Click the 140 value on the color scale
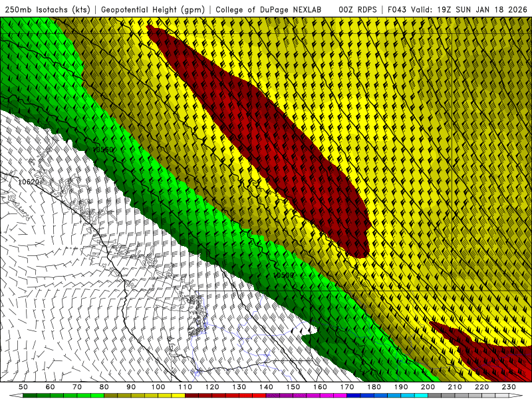 pos(266,387)
